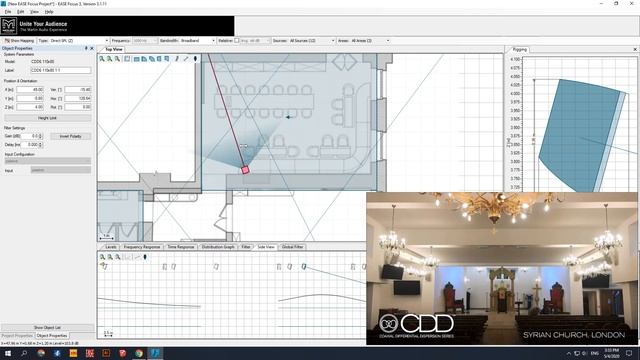Screen dimensions: 640x360
Task: Switch to Project Properties tab
Action: click(x=17, y=336)
